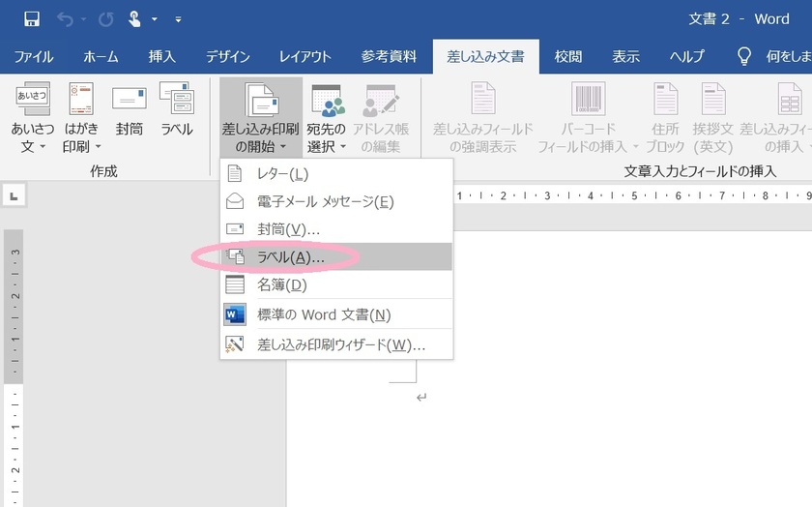812x507 pixels.
Task: Click the Save icon in quick access toolbar
Action: [32, 19]
